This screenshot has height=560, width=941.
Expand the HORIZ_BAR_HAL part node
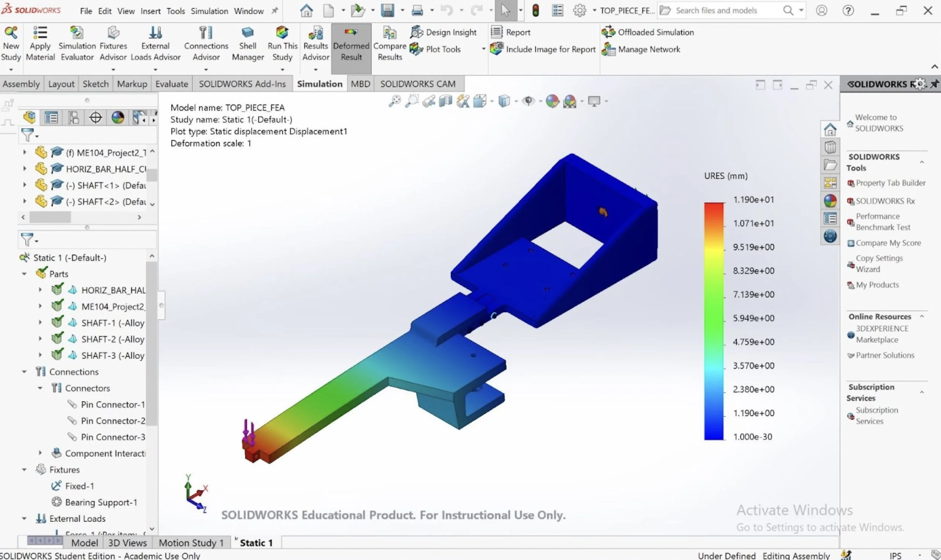(40, 290)
